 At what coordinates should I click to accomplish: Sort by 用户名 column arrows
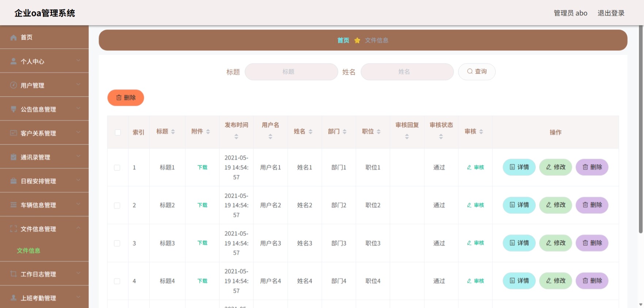[x=270, y=136]
